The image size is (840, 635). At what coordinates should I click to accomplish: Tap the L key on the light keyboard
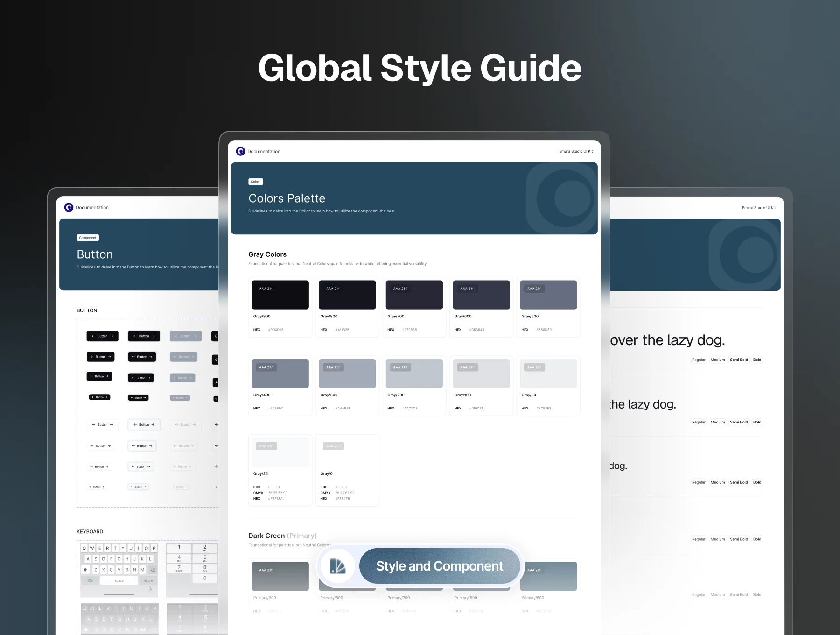point(150,559)
